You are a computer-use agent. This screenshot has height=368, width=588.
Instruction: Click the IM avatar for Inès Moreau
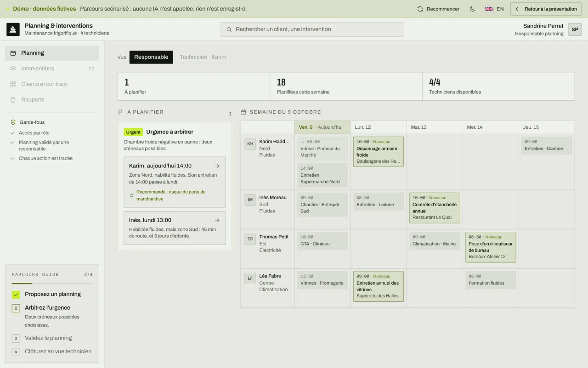pos(250,200)
